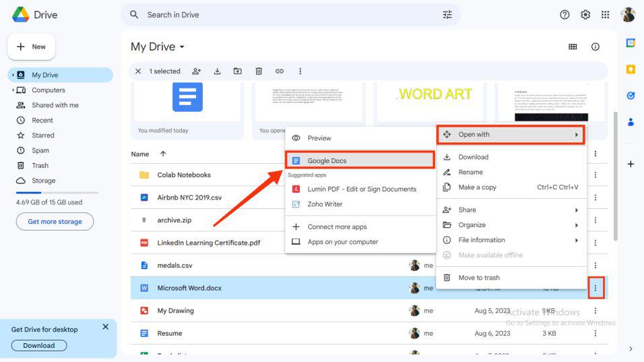Open Drive settings gear icon
Image resolution: width=644 pixels, height=362 pixels.
click(x=585, y=15)
